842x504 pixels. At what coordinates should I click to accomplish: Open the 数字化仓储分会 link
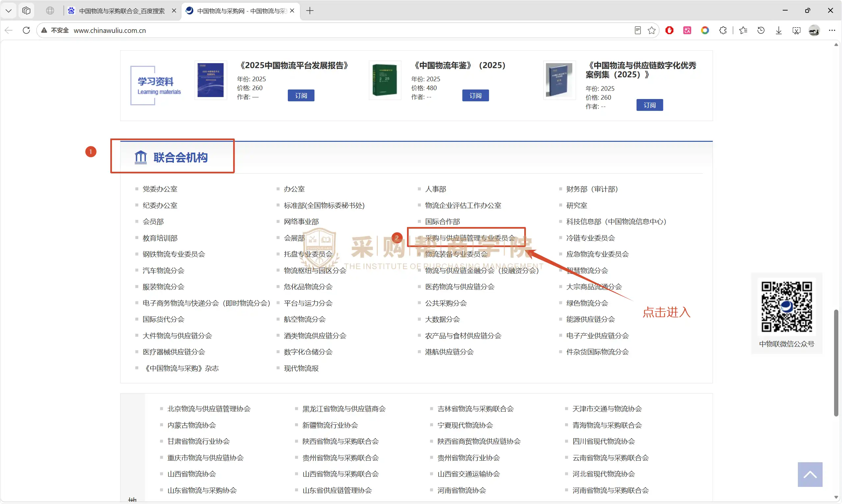point(308,352)
